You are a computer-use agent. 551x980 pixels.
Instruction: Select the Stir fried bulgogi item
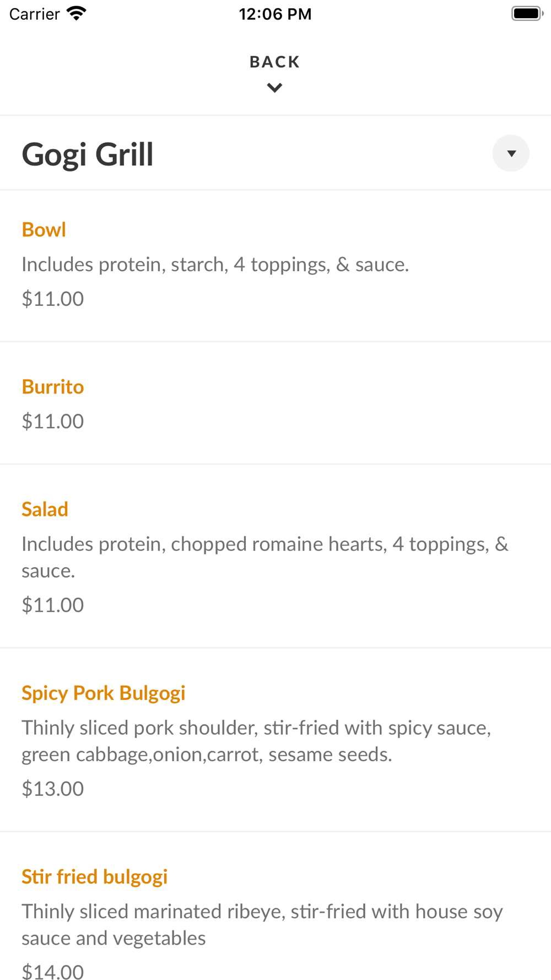[x=95, y=876]
